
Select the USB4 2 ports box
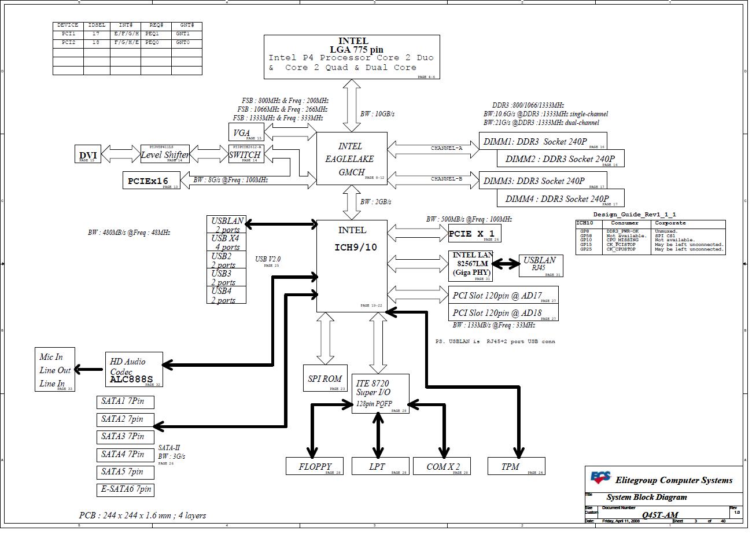click(227, 294)
